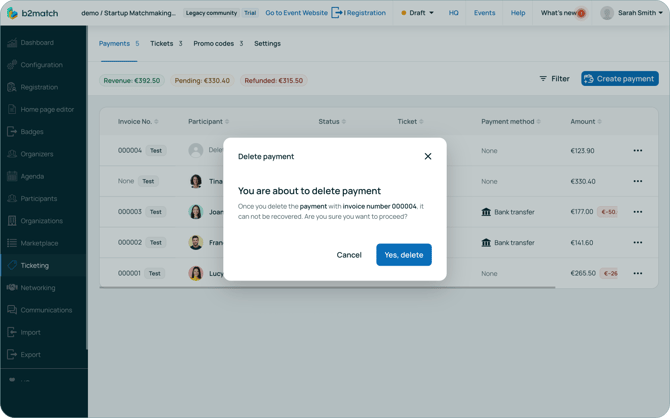Open the Sarah Smith account menu
The image size is (670, 418).
[x=632, y=13]
